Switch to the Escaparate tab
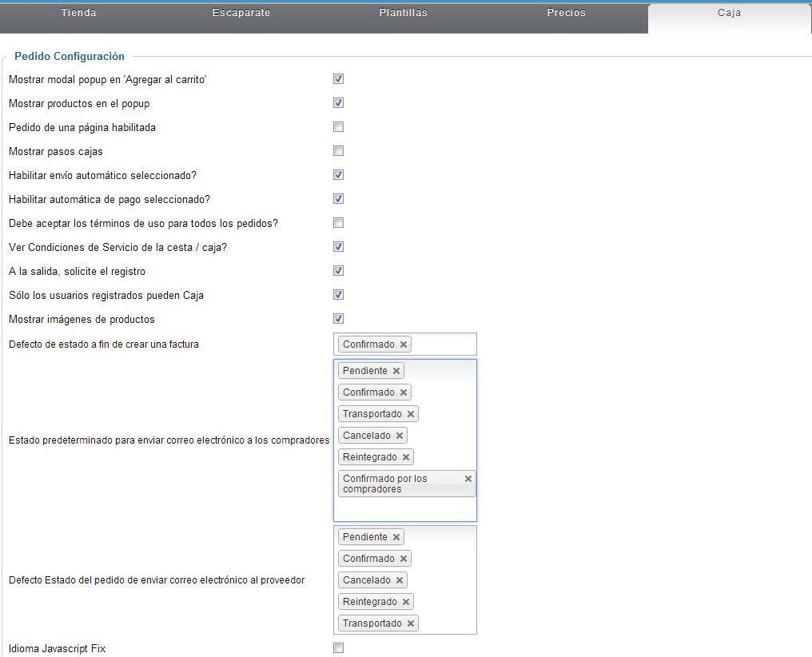 click(241, 13)
